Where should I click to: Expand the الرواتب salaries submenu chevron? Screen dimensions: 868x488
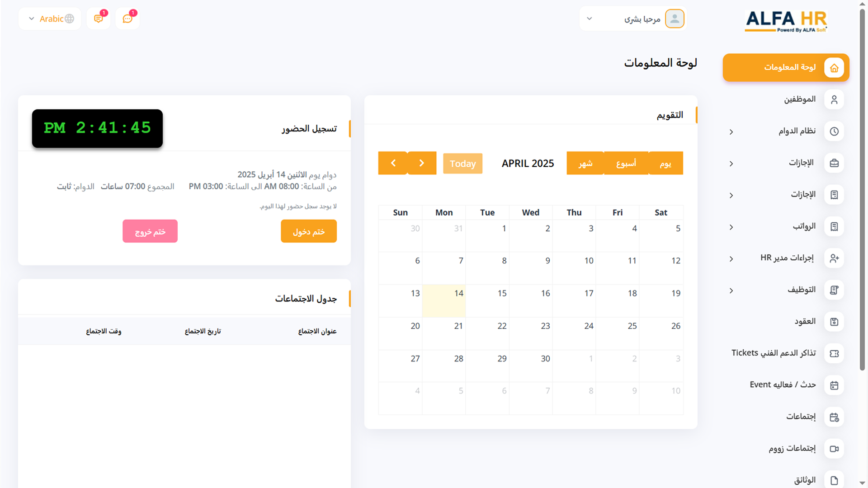[x=731, y=227]
